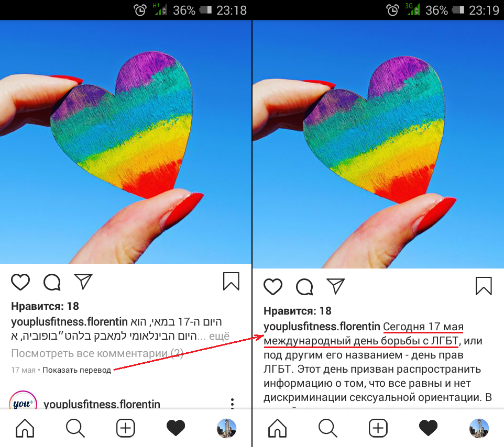Image resolution: width=504 pixels, height=447 pixels.
Task: Save the right post with bookmark icon
Action: pyautogui.click(x=484, y=286)
